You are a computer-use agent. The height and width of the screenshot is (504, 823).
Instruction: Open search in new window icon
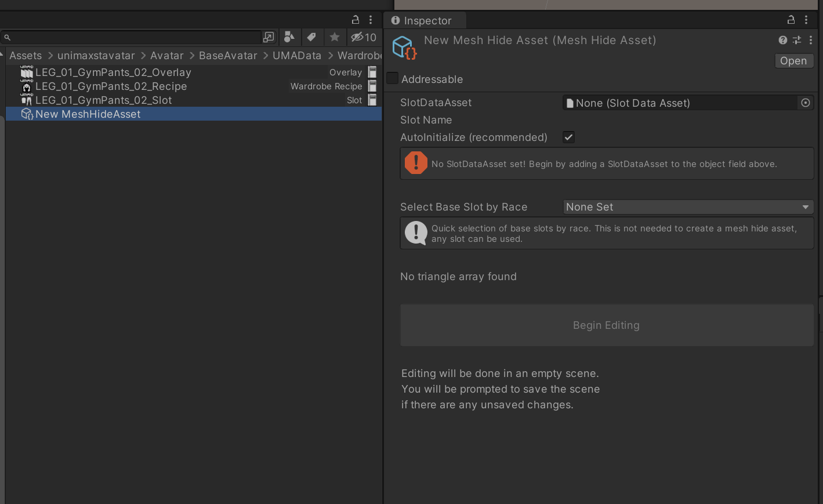tap(269, 37)
